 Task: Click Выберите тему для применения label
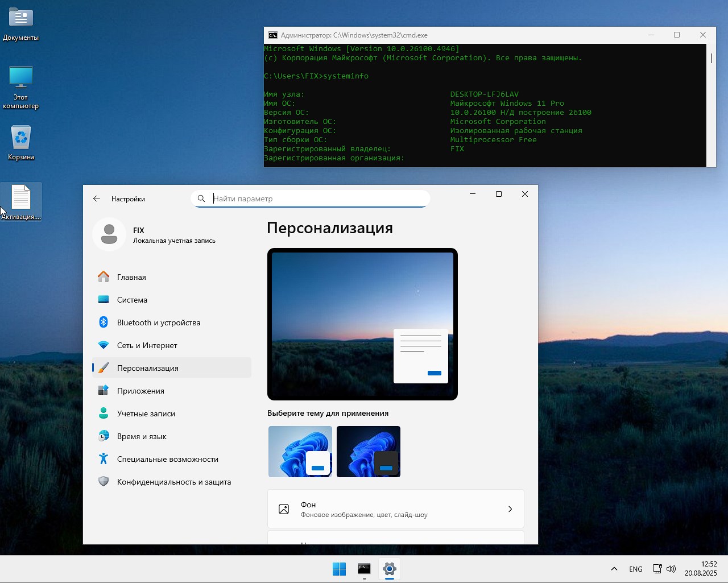click(x=328, y=414)
